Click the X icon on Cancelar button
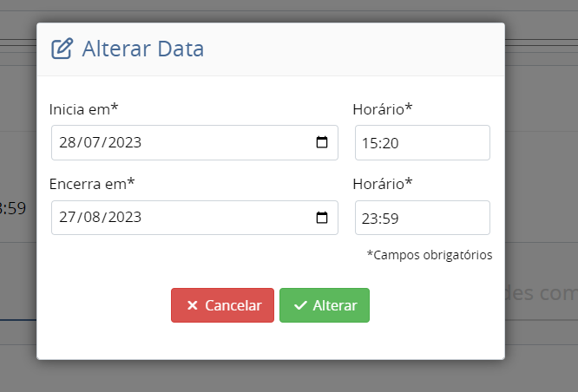This screenshot has height=392, width=578. 193,305
